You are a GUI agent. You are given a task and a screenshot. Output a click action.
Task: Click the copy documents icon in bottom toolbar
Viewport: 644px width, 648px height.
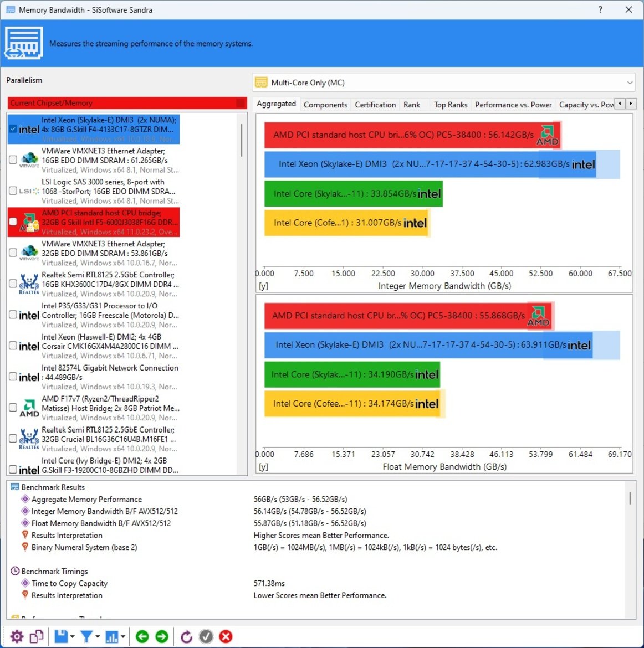(x=37, y=636)
